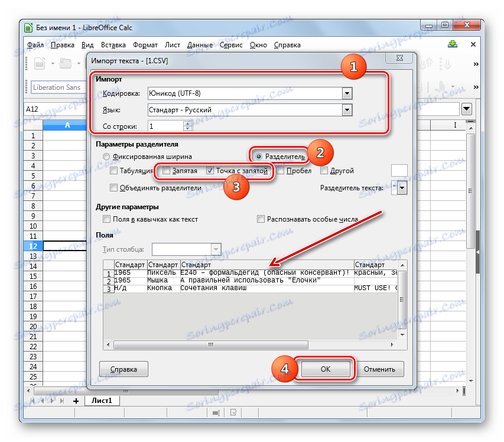Click the custom separator text field
Screen dimensions: 504x442
pyautogui.click(x=399, y=171)
